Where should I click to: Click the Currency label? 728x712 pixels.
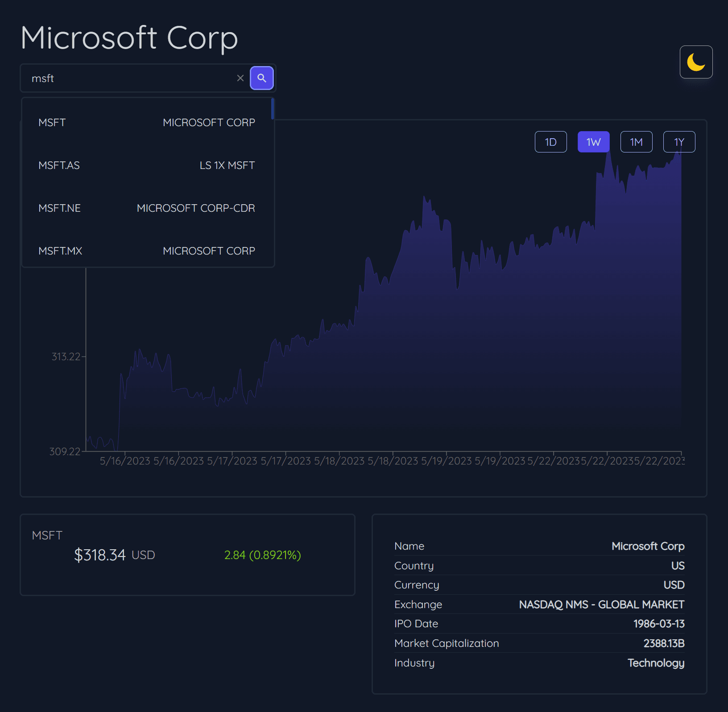417,585
